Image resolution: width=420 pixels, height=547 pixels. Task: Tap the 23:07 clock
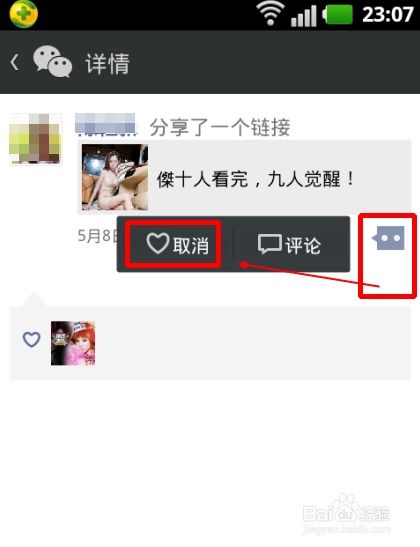click(x=388, y=15)
